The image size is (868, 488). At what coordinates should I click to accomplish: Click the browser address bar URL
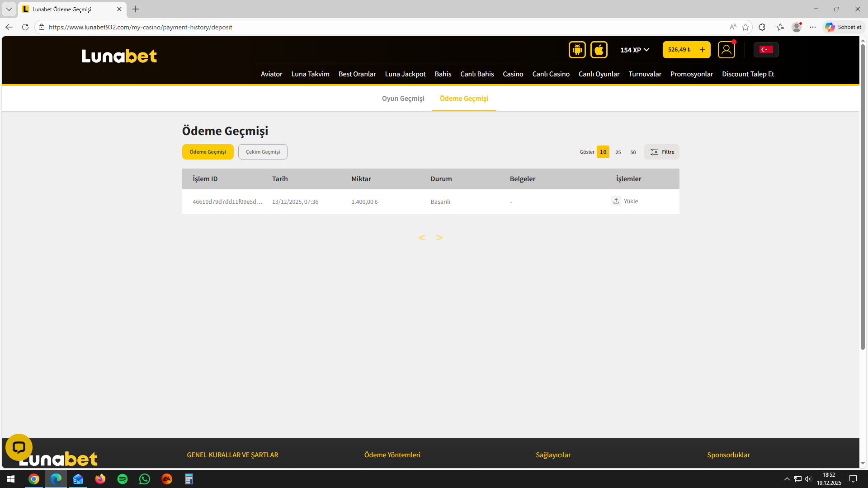coord(141,27)
